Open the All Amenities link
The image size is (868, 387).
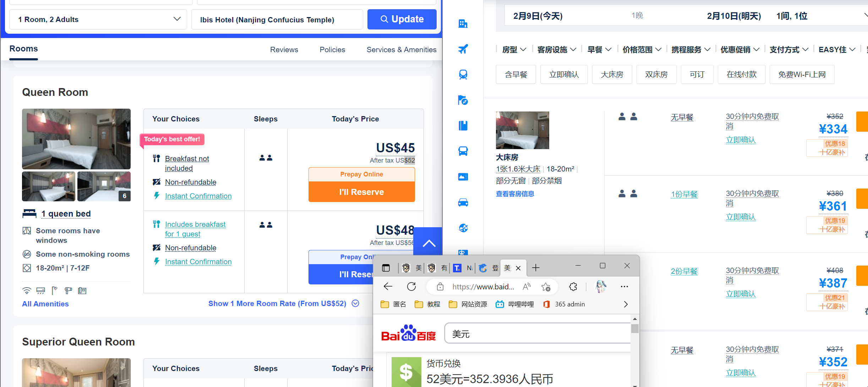coord(45,304)
